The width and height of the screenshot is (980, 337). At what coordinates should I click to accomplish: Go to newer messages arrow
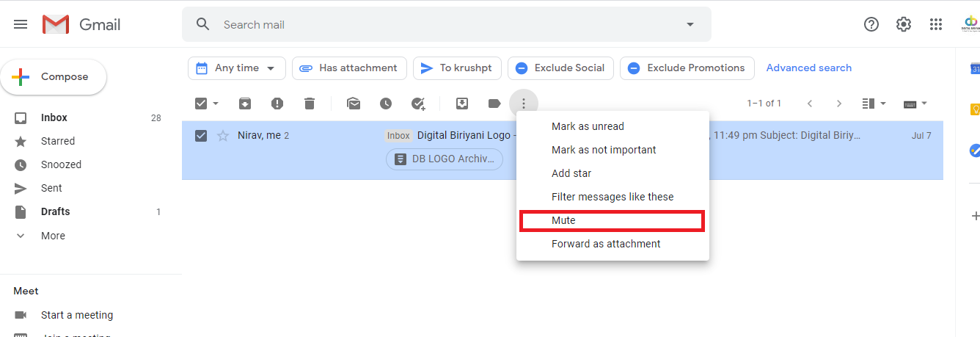[x=810, y=104]
